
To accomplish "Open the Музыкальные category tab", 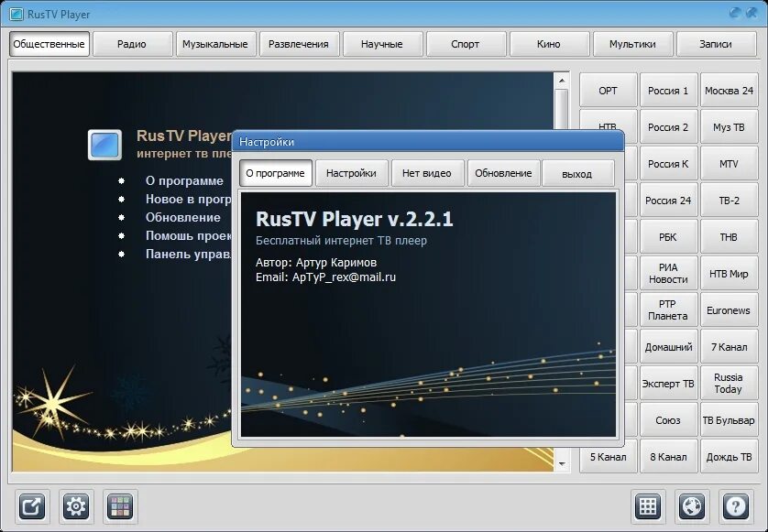I will 215,44.
